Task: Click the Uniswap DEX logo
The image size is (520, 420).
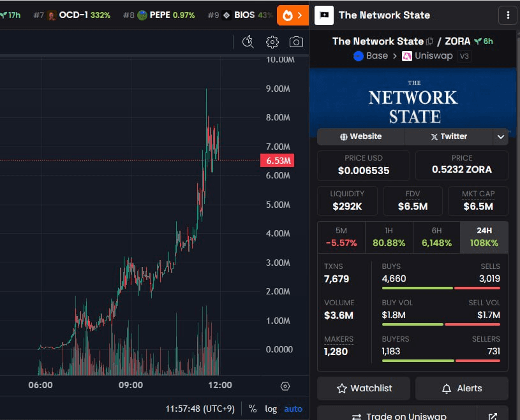Action: [x=407, y=56]
